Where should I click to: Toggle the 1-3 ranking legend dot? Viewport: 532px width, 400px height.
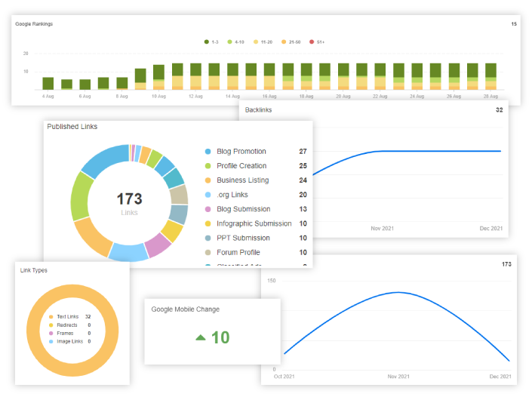click(x=206, y=42)
